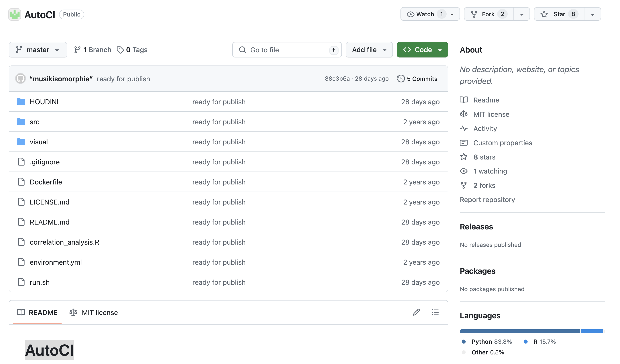Viewport: 620px width, 364px height.
Task: Fork the AutoCI repository
Action: click(489, 14)
